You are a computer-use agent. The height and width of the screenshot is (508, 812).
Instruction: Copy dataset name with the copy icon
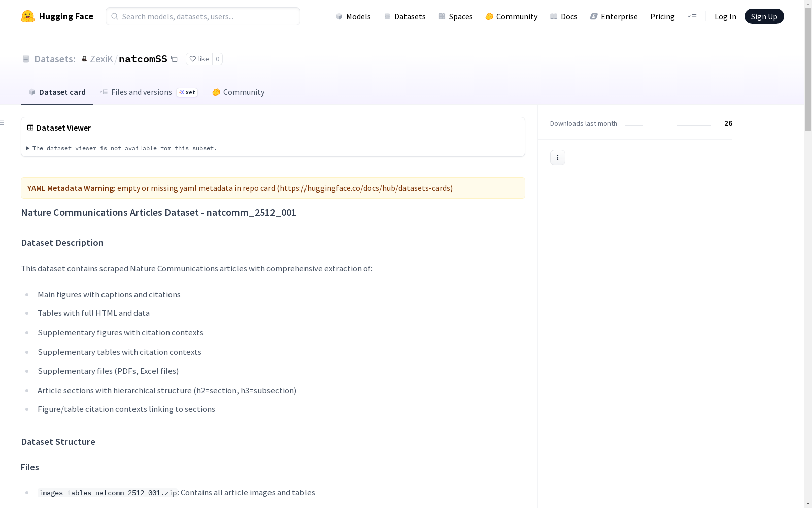[x=174, y=59]
